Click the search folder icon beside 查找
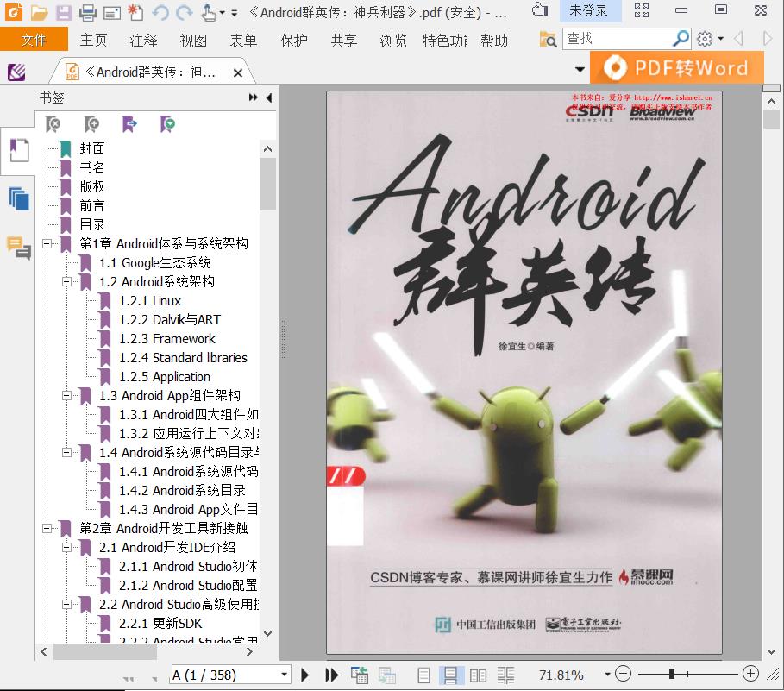Image resolution: width=784 pixels, height=691 pixels. click(548, 39)
